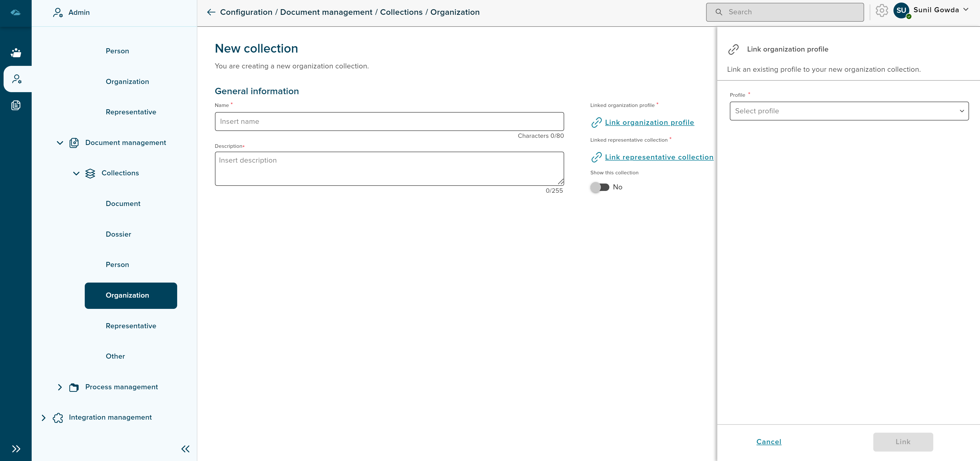
Task: Expand the Process management section
Action: tap(60, 387)
